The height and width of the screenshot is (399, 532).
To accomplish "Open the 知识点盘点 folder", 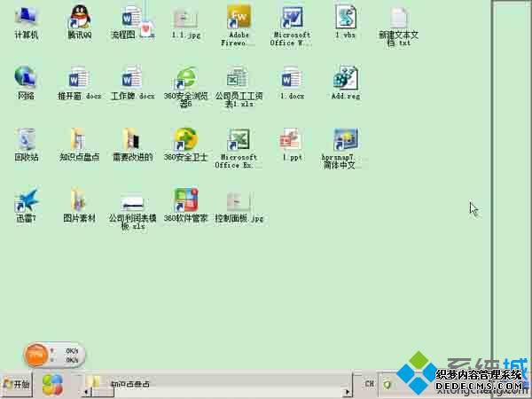I will (x=79, y=140).
